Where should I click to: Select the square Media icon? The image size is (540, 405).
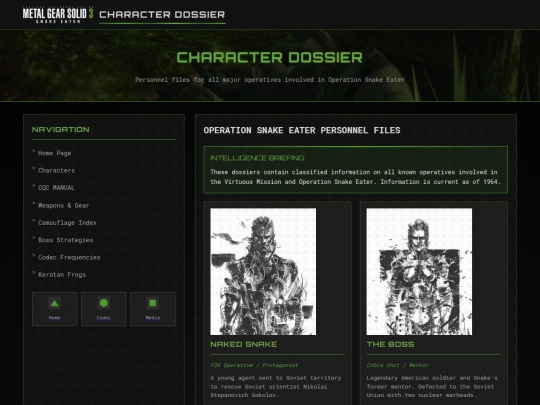[x=153, y=303]
